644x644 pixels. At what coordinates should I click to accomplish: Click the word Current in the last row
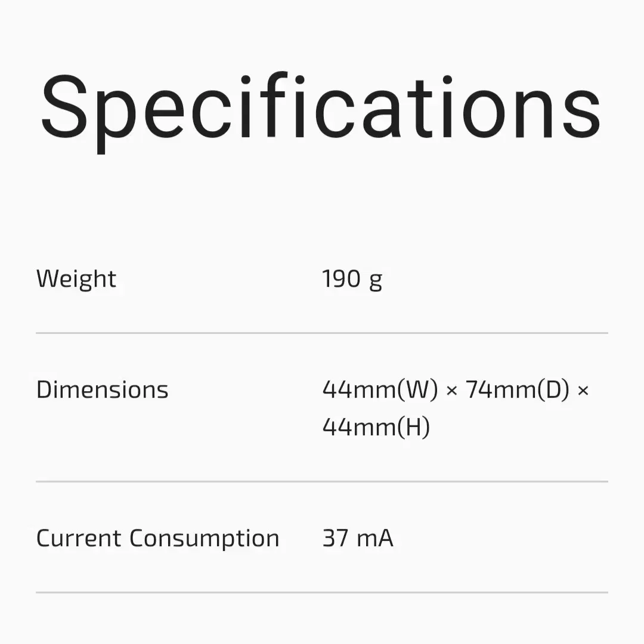coord(79,538)
